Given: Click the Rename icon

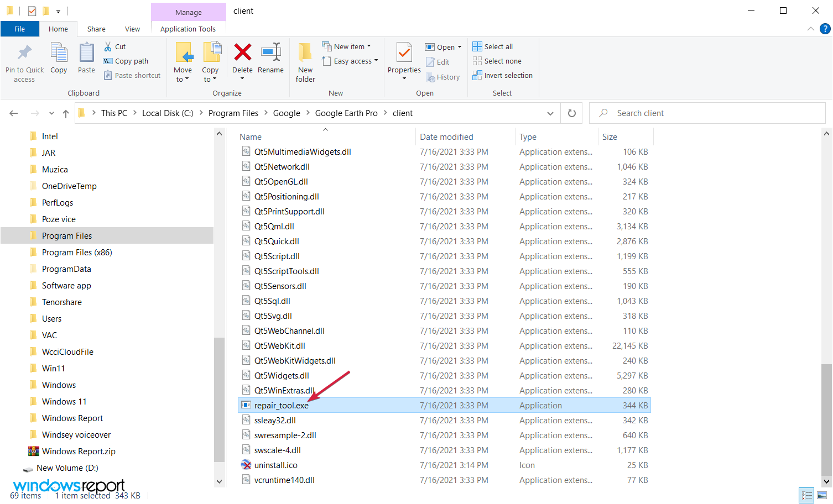Looking at the screenshot, I should [270, 53].
